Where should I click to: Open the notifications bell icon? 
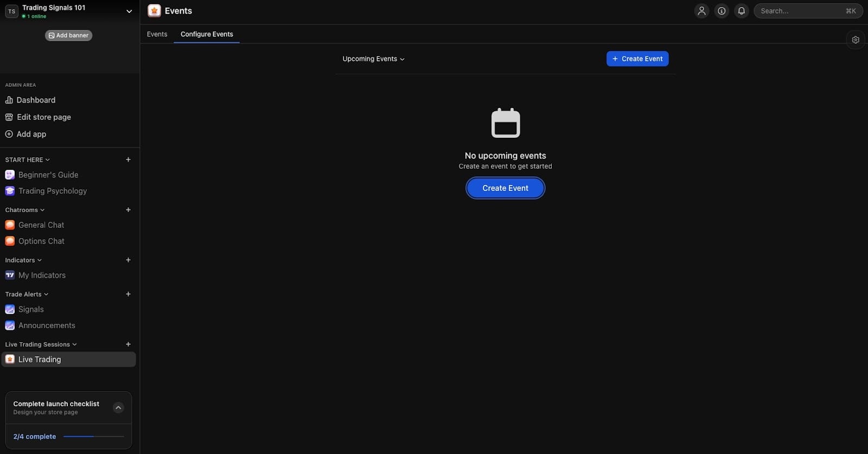pos(741,11)
